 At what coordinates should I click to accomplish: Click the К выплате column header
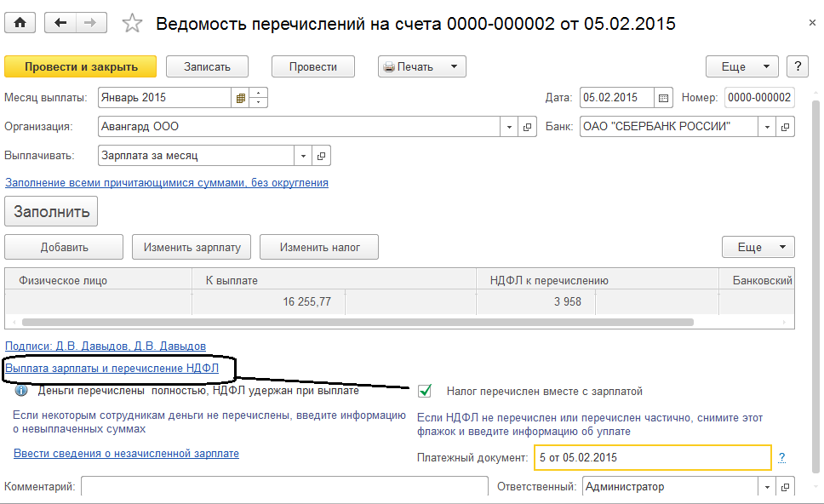[334, 281]
